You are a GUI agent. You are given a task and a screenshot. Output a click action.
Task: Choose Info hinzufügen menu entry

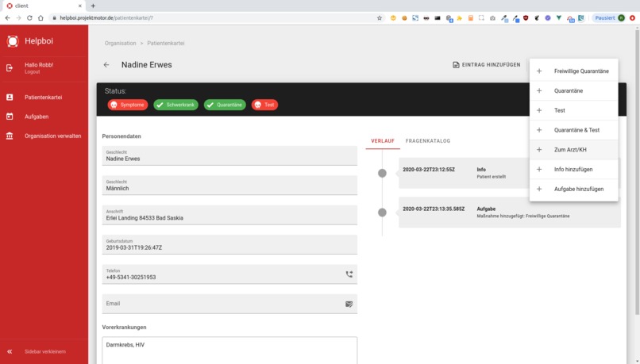click(574, 169)
